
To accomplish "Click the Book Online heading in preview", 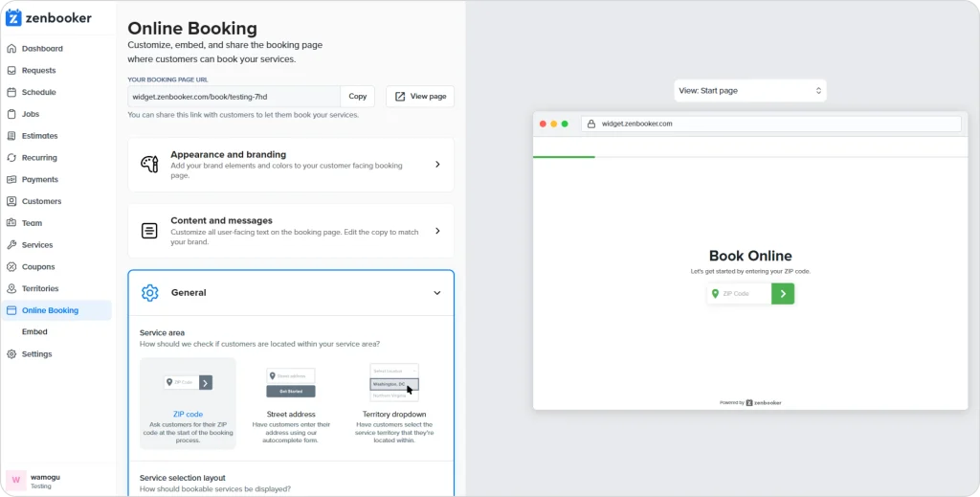I will click(x=750, y=256).
